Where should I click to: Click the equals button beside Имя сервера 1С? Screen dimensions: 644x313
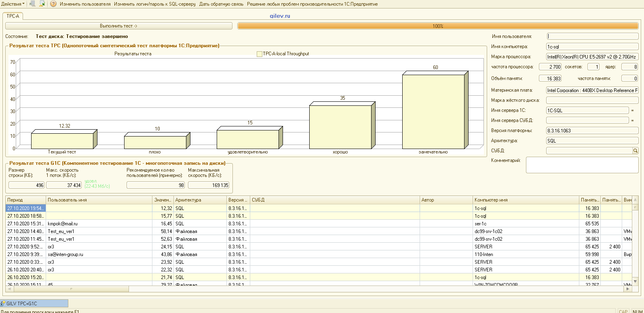tap(633, 110)
